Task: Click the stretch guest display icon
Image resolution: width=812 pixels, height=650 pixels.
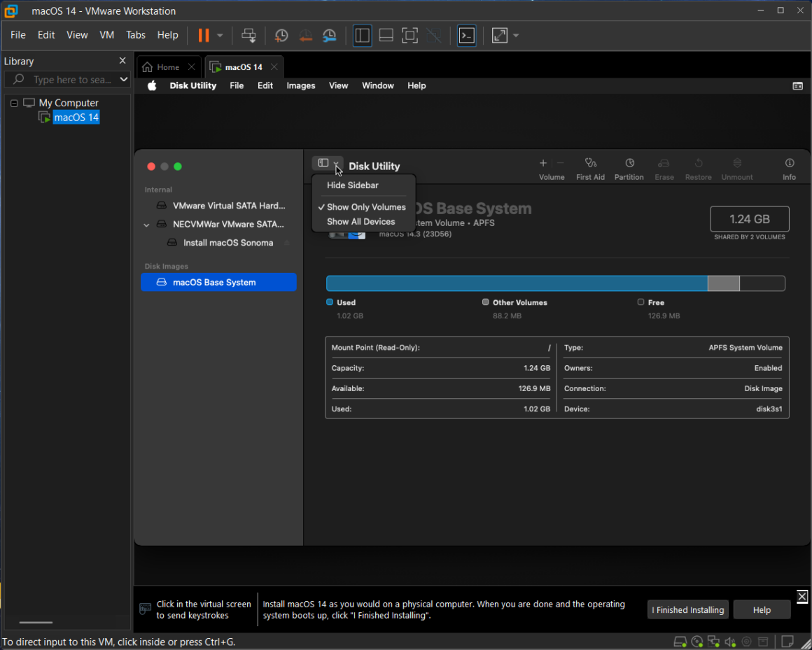Action: click(x=499, y=35)
